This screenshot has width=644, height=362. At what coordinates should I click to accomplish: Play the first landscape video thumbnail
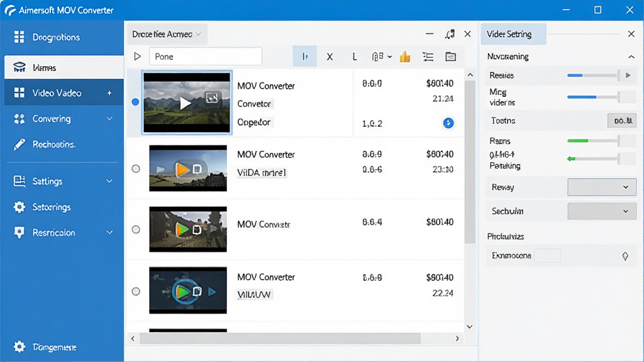(186, 102)
